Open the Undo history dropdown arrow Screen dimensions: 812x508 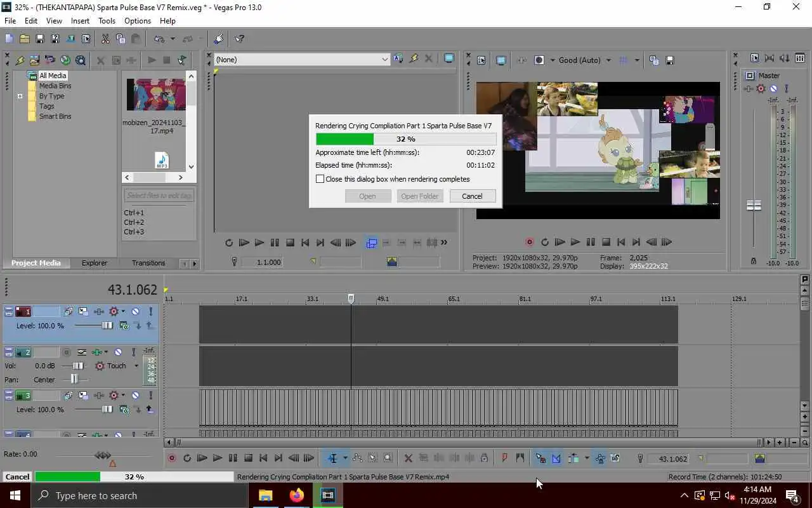click(172, 39)
